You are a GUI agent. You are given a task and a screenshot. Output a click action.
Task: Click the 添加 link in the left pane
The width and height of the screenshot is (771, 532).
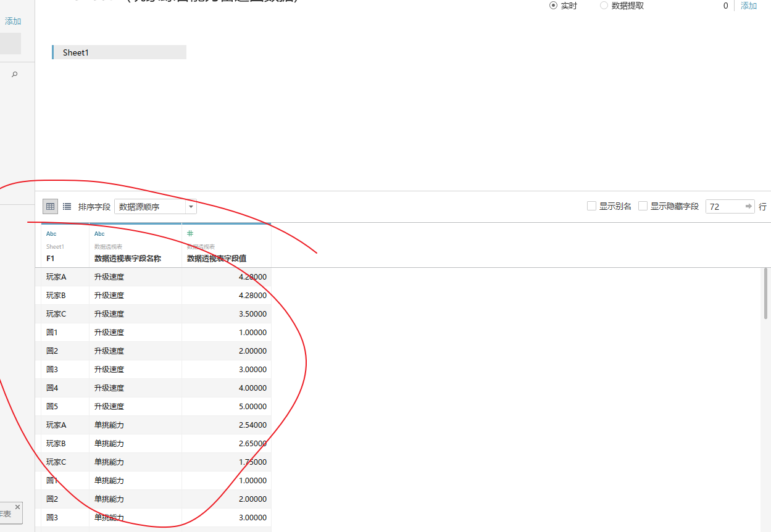pos(13,21)
